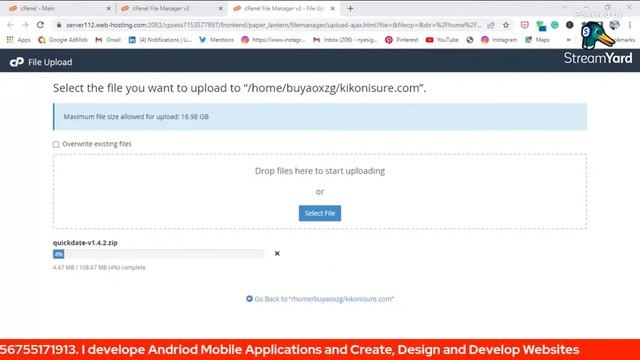This screenshot has width=640, height=360.
Task: Open the Pinterest bookmark
Action: click(x=402, y=40)
